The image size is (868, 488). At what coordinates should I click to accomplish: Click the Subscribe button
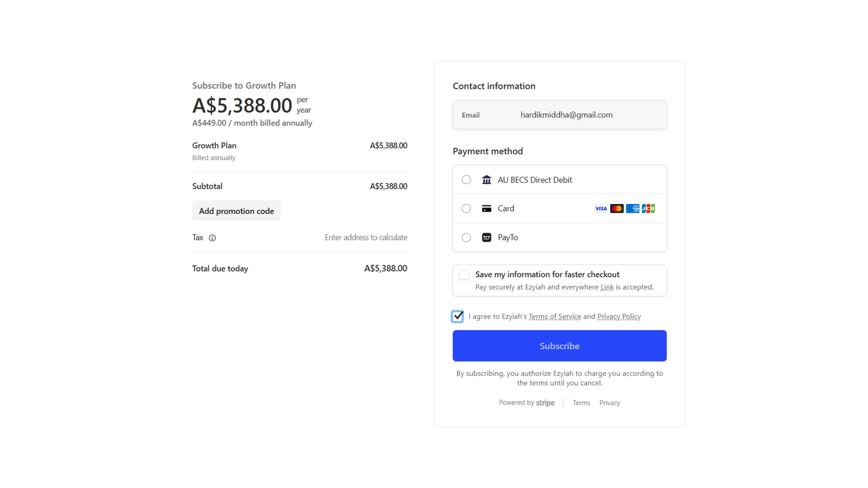coord(559,346)
